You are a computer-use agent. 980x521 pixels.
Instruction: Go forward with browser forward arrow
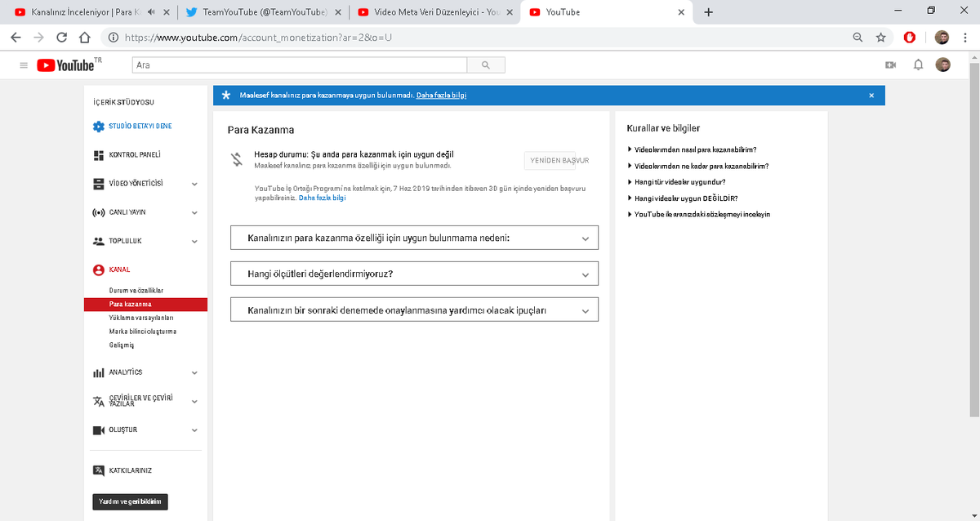click(38, 37)
